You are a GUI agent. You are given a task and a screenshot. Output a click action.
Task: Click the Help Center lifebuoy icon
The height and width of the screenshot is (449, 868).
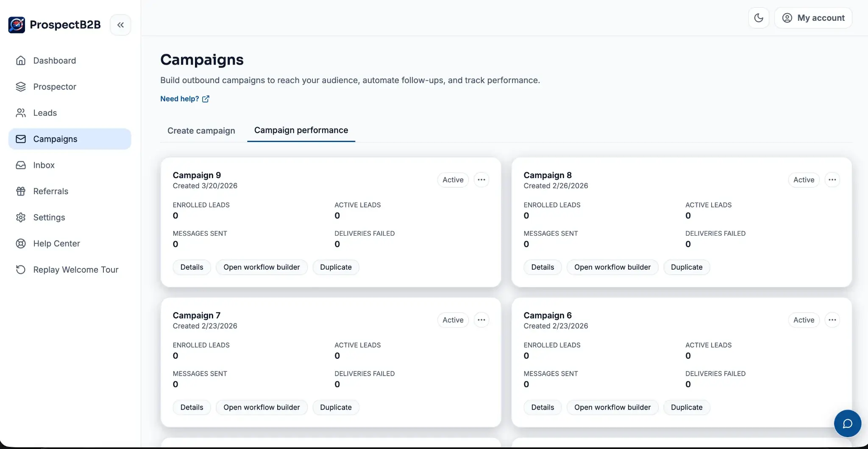[x=21, y=244]
